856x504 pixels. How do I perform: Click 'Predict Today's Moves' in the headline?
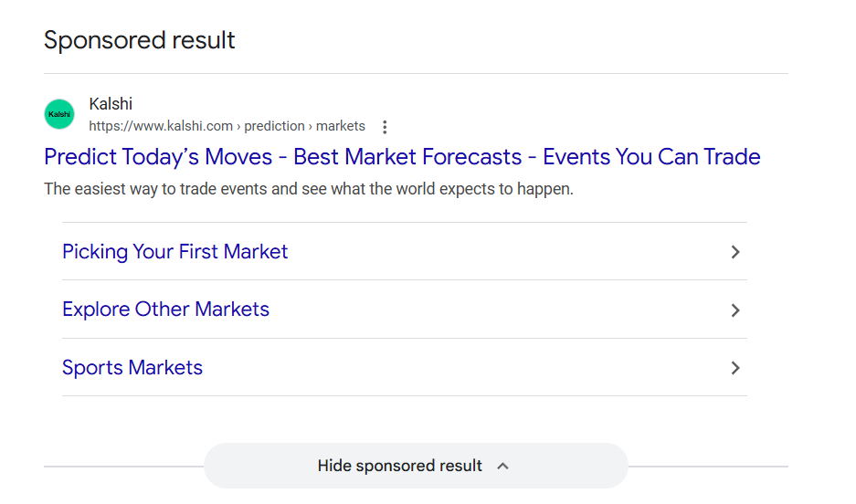(158, 157)
